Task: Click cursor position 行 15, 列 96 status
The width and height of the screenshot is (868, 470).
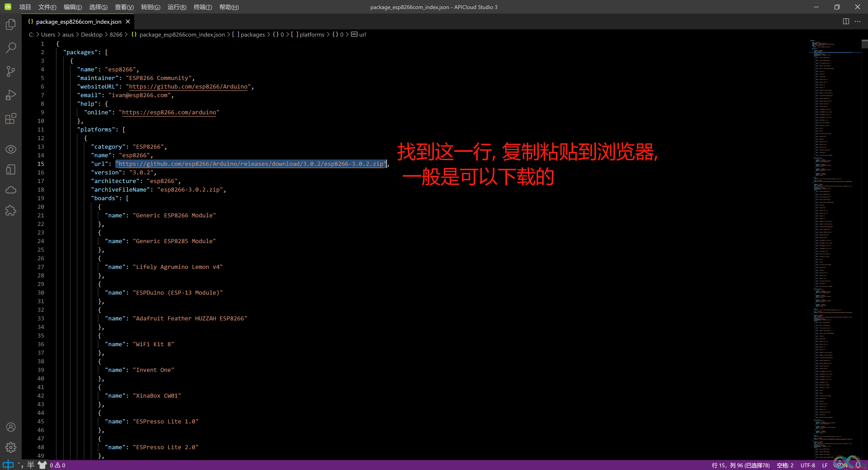Action: click(x=741, y=465)
